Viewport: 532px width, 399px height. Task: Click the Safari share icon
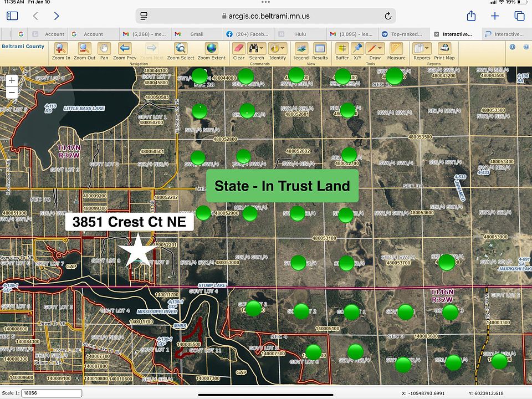[x=471, y=16]
